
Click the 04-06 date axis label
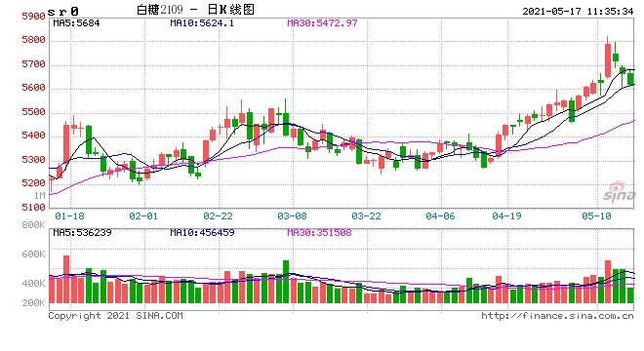pos(440,215)
